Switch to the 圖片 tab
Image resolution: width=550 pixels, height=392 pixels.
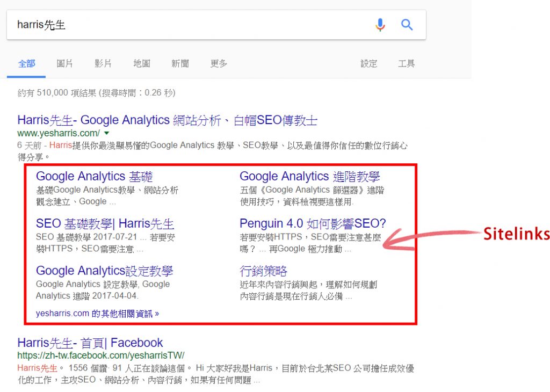coord(65,63)
